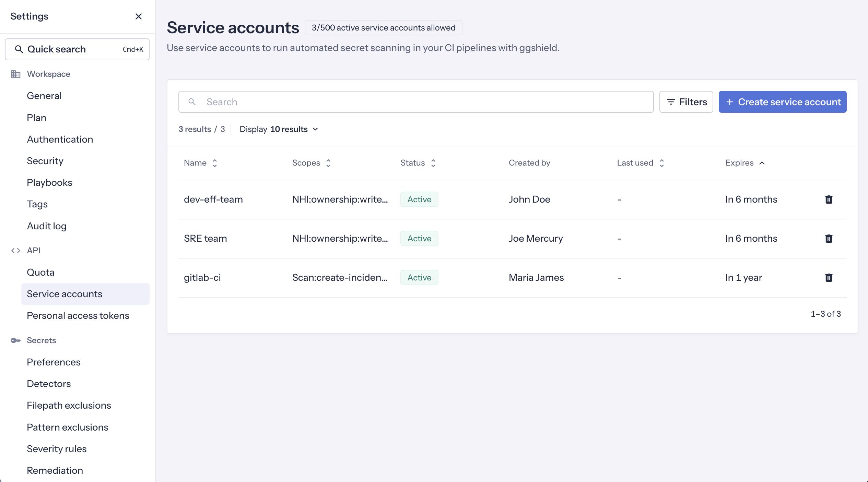Click the API code icon in the sidebar
Screen dimensions: 868x482
(x=16, y=250)
